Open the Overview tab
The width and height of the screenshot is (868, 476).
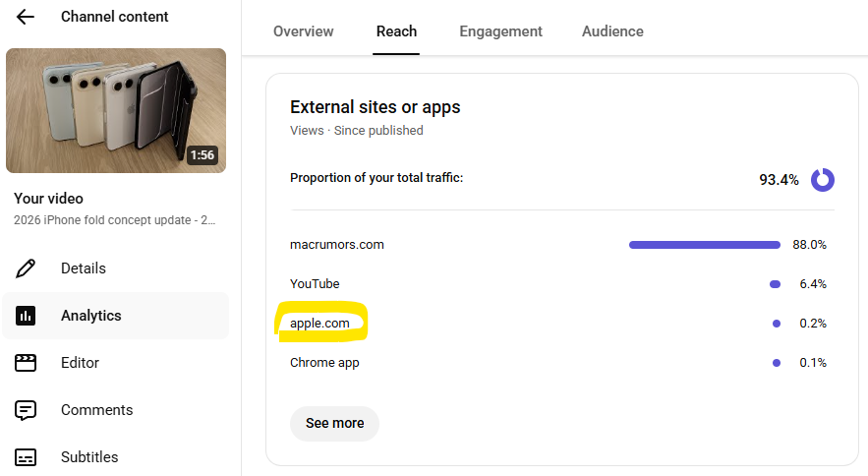(303, 31)
